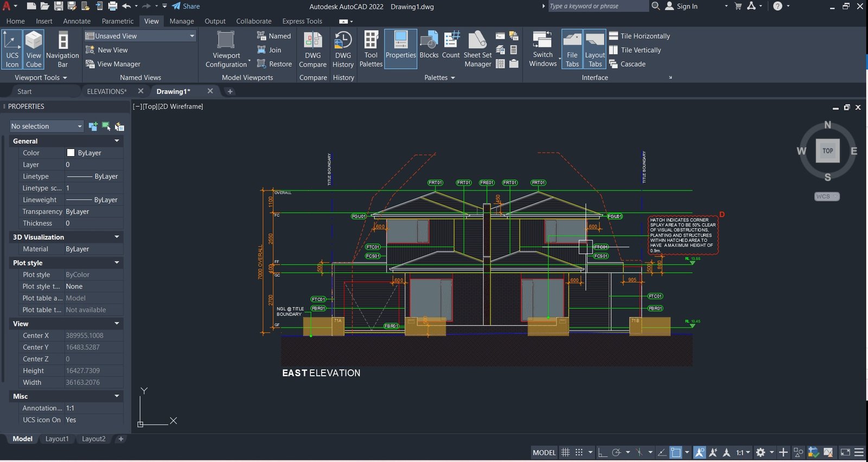Open the No selection dropdown

tap(47, 126)
